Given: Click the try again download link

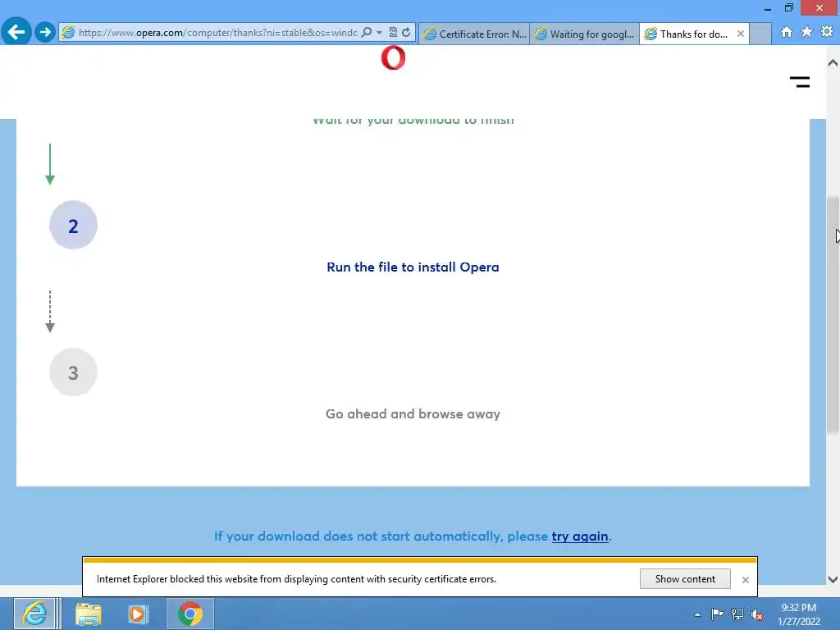Looking at the screenshot, I should pyautogui.click(x=580, y=536).
